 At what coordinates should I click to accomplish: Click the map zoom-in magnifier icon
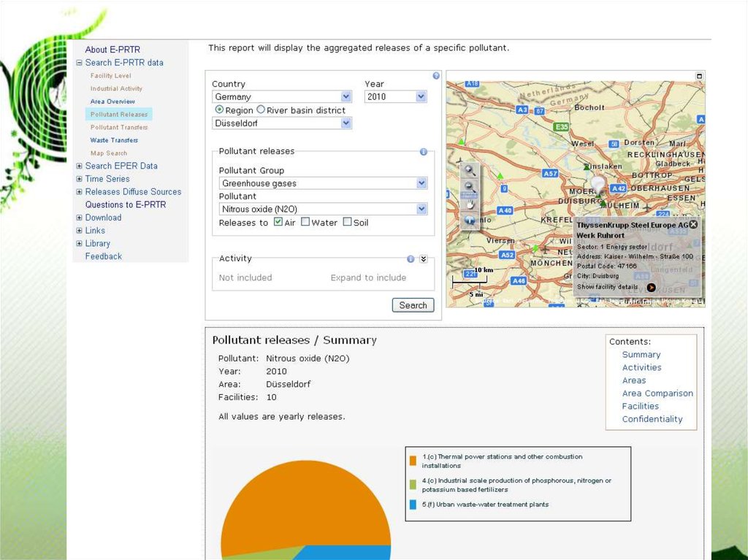(x=470, y=170)
